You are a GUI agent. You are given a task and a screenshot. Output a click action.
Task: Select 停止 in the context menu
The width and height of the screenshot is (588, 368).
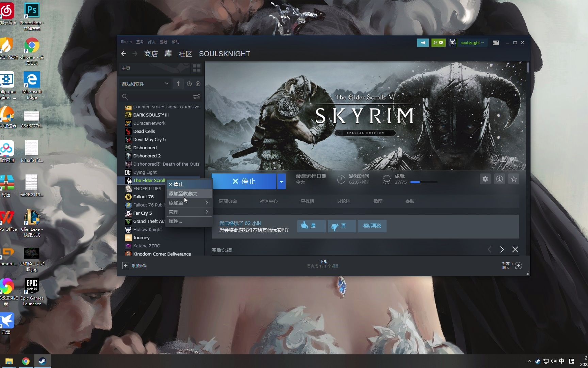tap(189, 184)
